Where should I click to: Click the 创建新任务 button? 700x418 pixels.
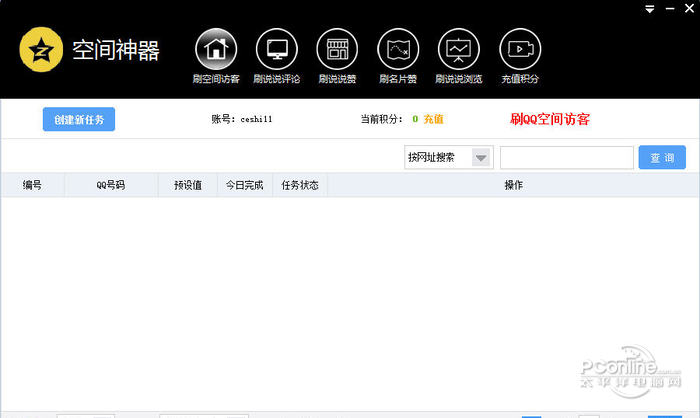click(79, 119)
